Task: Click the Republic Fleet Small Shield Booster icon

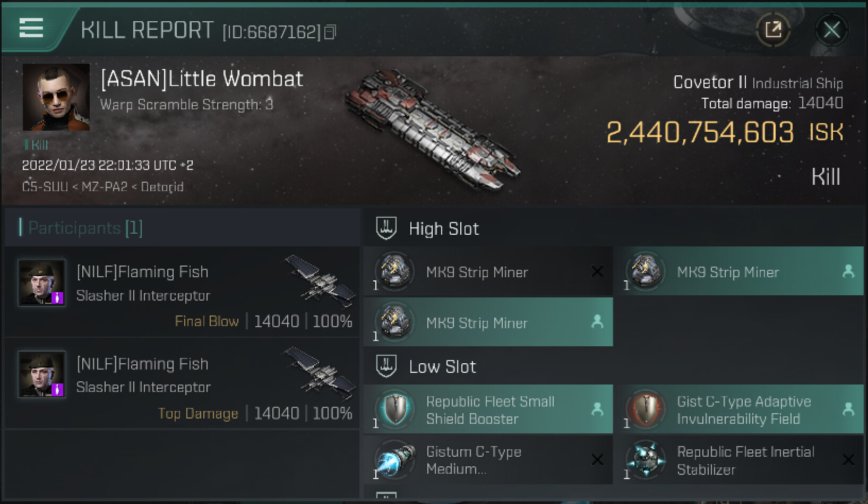Action: click(x=395, y=409)
